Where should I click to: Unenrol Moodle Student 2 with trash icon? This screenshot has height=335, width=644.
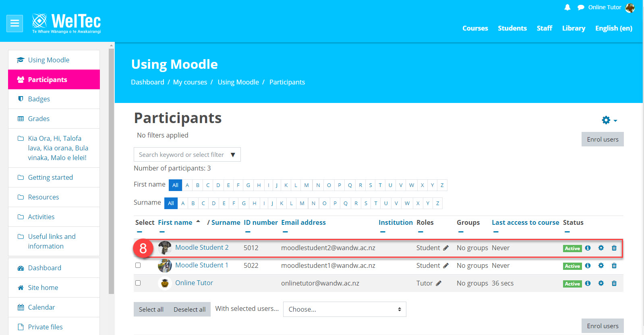click(x=614, y=248)
